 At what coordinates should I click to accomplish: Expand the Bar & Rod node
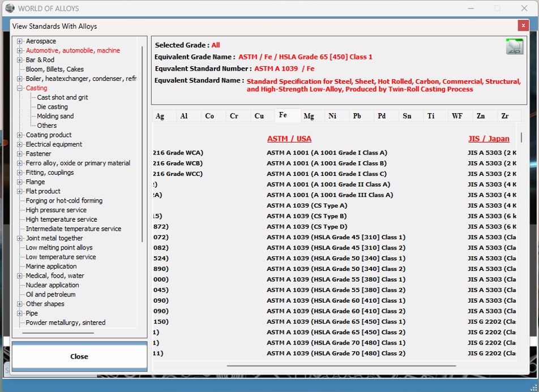(x=20, y=60)
